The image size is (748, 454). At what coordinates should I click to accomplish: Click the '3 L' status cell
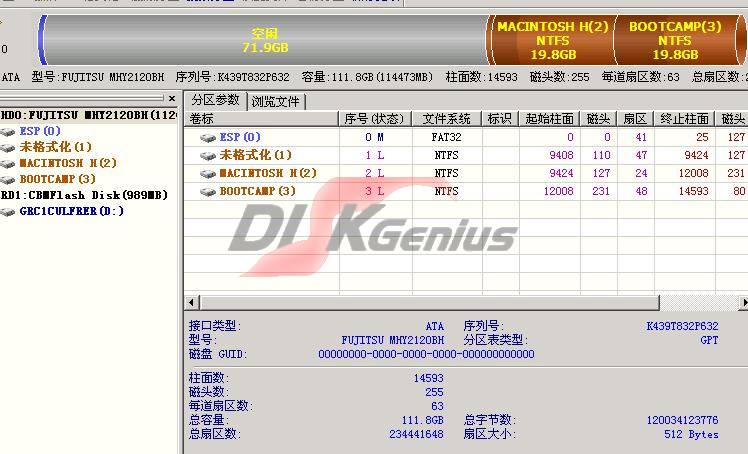[x=374, y=192]
